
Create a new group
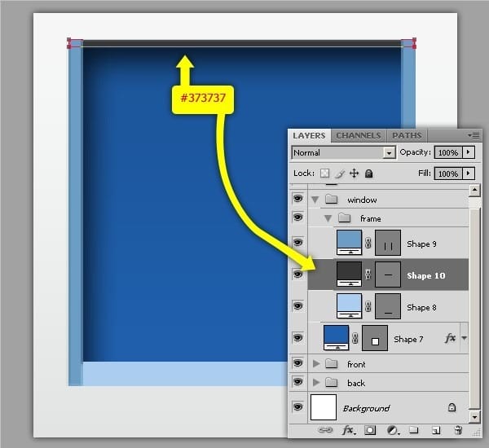[x=413, y=430]
